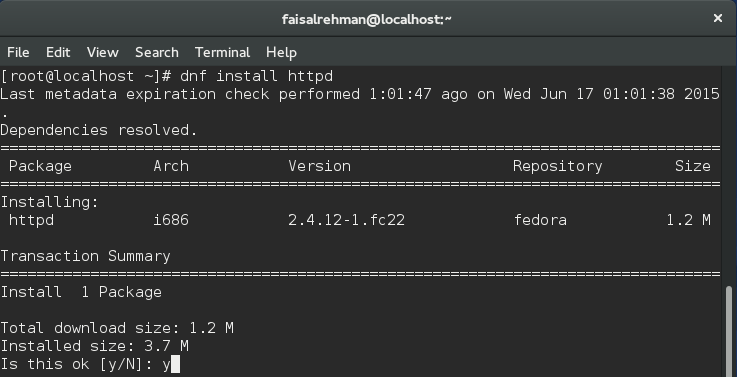Click the 'dnf install httpd' command text
The image size is (737, 377).
pos(257,76)
